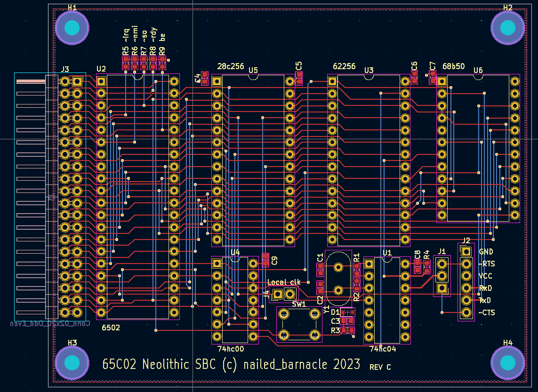Viewport: 538px width, 392px height.
Task: Click square pin 1 pad of U3
Action: (x=332, y=81)
